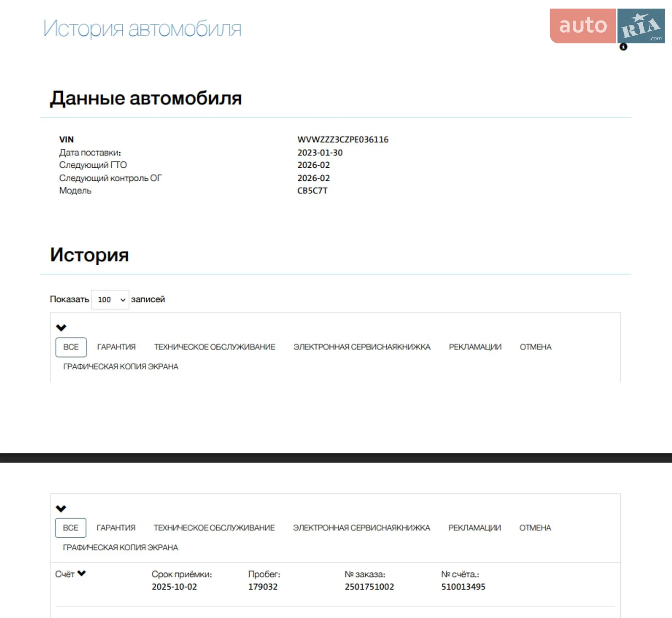
Task: Click the info icon under the RIA logo
Action: tap(623, 47)
